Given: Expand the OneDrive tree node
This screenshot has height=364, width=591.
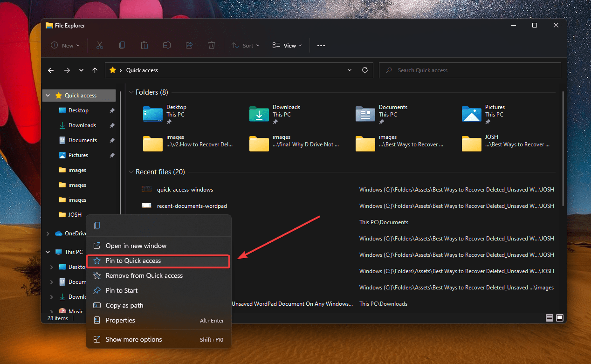Looking at the screenshot, I should 48,234.
